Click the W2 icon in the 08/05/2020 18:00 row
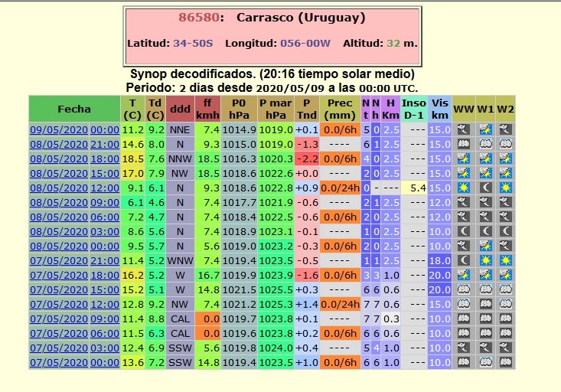 coord(505,158)
